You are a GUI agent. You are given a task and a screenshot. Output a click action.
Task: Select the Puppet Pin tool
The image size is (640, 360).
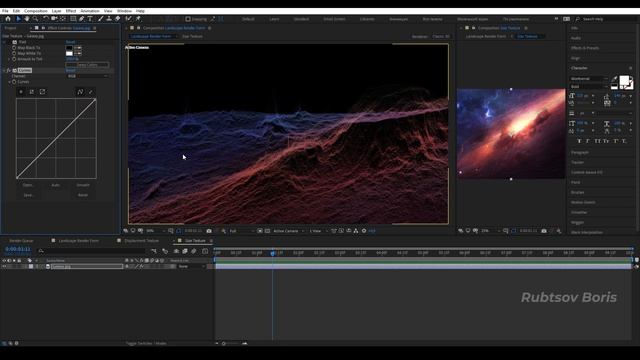[138, 19]
